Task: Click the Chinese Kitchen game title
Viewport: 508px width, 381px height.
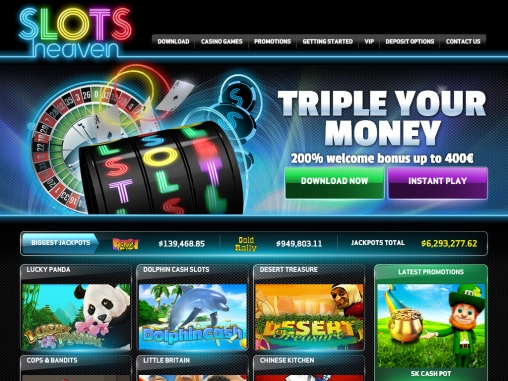Action: 287,360
